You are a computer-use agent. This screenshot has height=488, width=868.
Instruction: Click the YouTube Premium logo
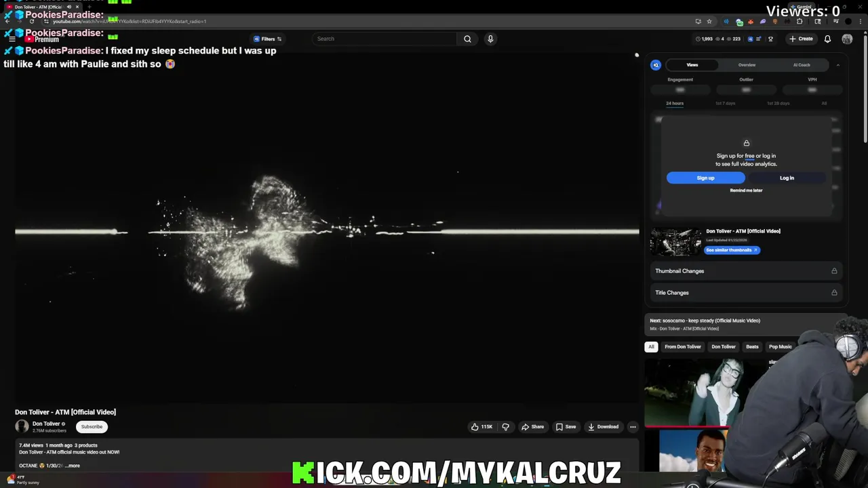[x=42, y=39]
